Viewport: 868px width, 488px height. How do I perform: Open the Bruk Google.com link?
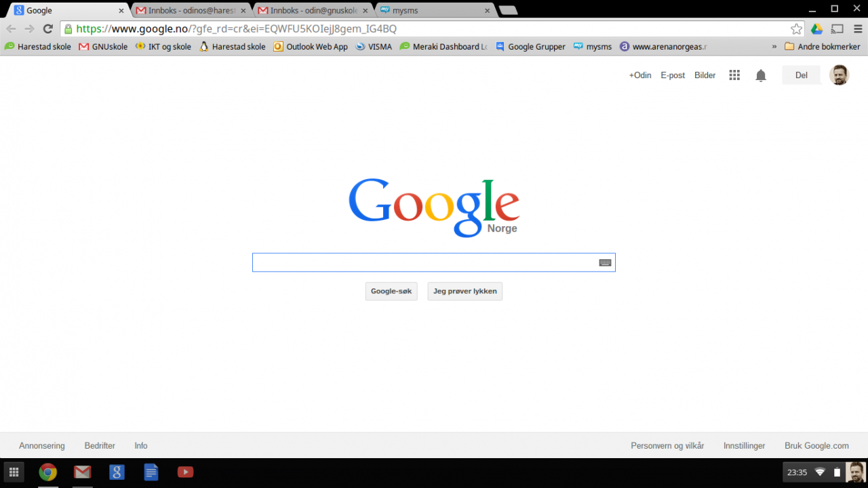point(816,446)
